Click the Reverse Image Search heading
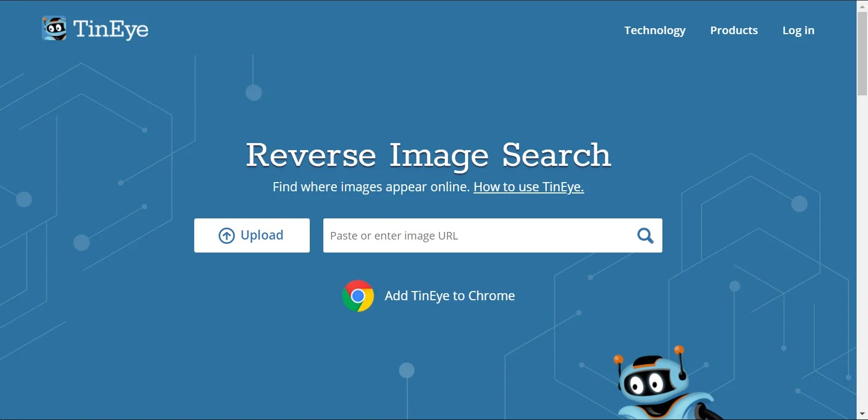The height and width of the screenshot is (420, 868). coord(429,156)
